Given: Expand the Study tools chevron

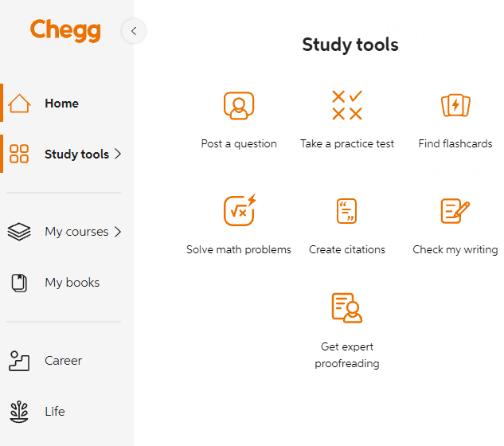Looking at the screenshot, I should point(118,154).
